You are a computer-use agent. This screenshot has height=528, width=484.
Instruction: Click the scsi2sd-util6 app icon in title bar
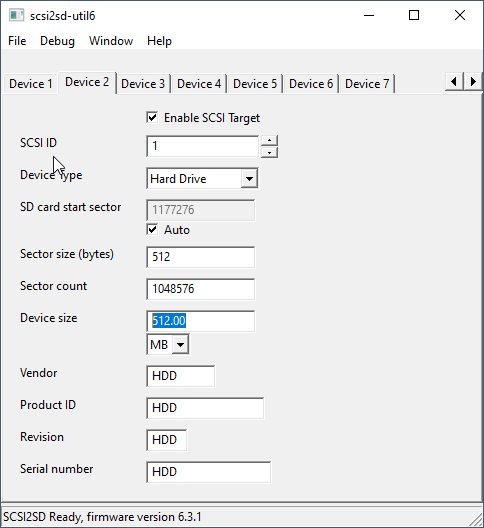(16, 15)
